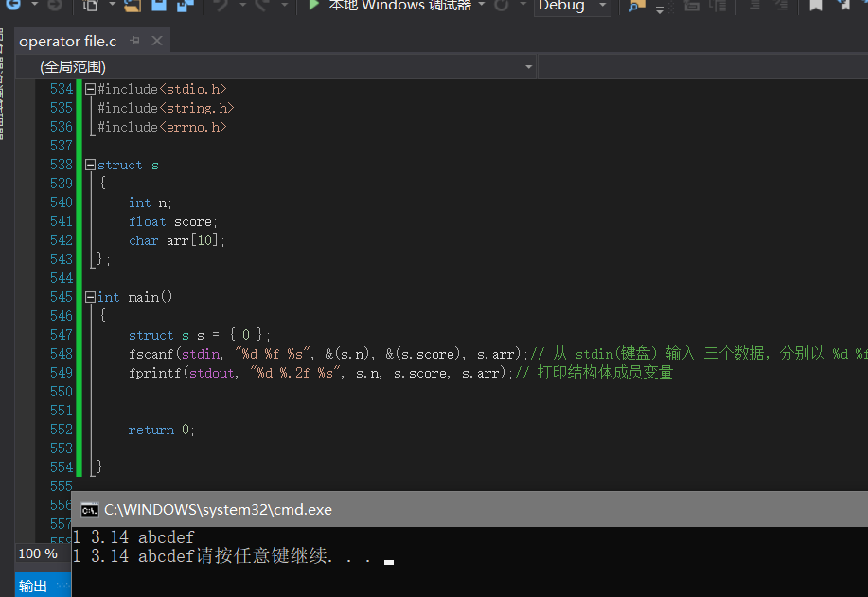This screenshot has height=597, width=868.
Task: Open the find in files icon
Action: (638, 6)
